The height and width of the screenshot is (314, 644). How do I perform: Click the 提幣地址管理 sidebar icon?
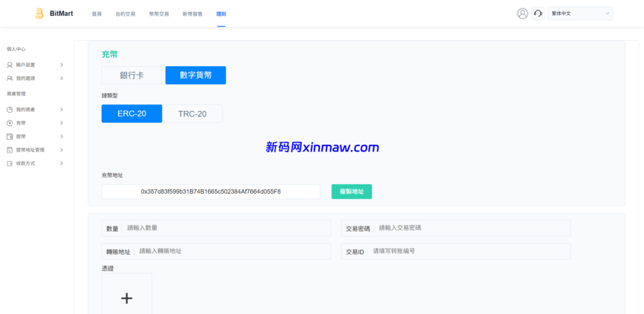click(x=10, y=150)
